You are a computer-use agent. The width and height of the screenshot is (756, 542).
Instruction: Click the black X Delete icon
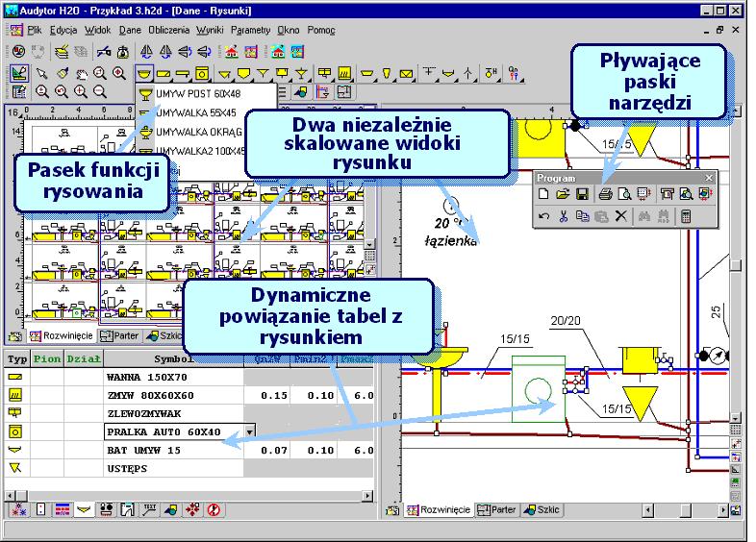tap(621, 216)
